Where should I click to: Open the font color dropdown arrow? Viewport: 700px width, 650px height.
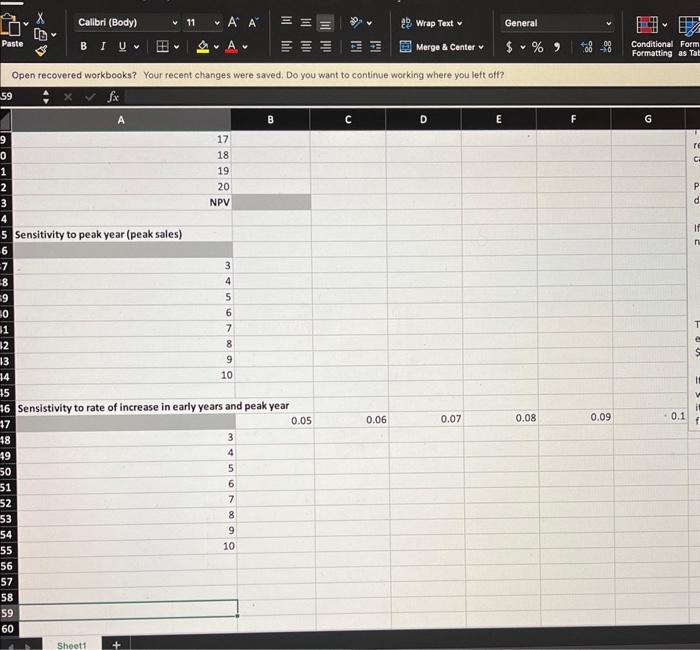(245, 46)
